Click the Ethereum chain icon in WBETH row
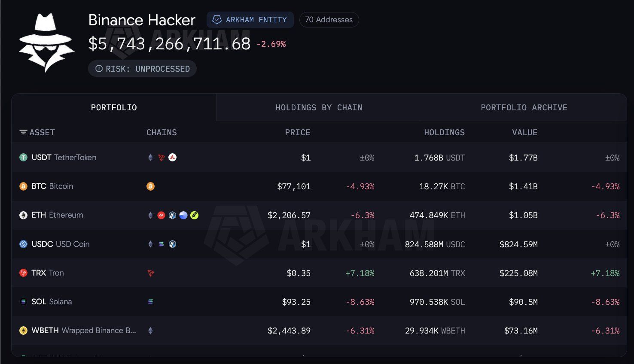The height and width of the screenshot is (364, 634). tap(150, 331)
